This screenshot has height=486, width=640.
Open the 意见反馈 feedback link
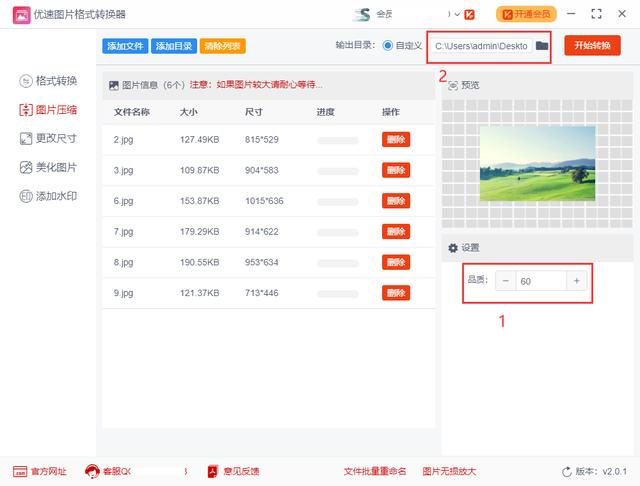(x=233, y=472)
